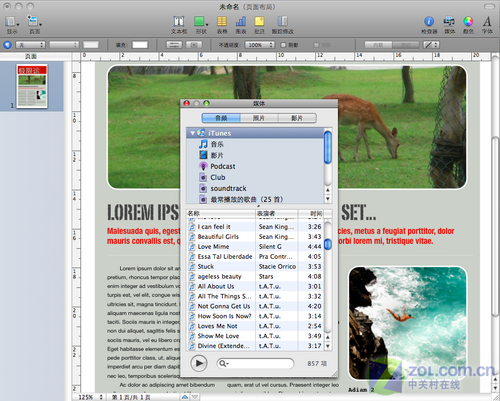Open the page navigation 第1页 popup
This screenshot has width=500, height=401.
point(131,397)
